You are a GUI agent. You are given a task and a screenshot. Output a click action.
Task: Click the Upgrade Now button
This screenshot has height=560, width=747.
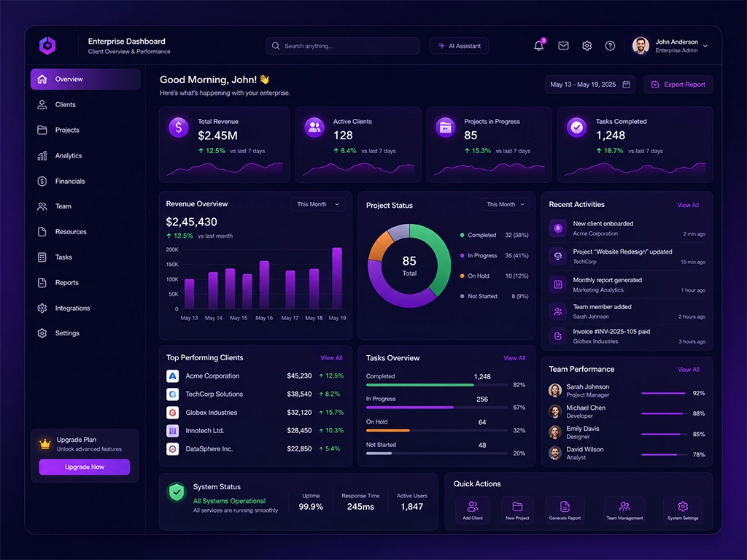tap(85, 467)
